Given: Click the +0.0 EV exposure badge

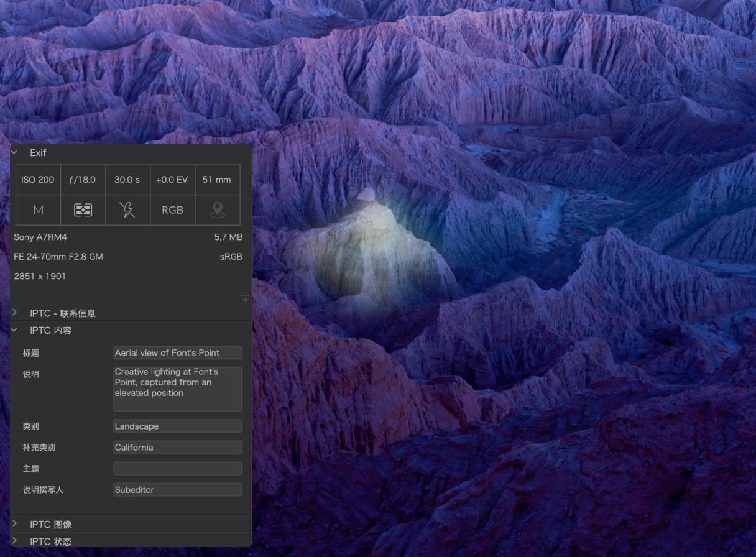Looking at the screenshot, I should [x=172, y=180].
